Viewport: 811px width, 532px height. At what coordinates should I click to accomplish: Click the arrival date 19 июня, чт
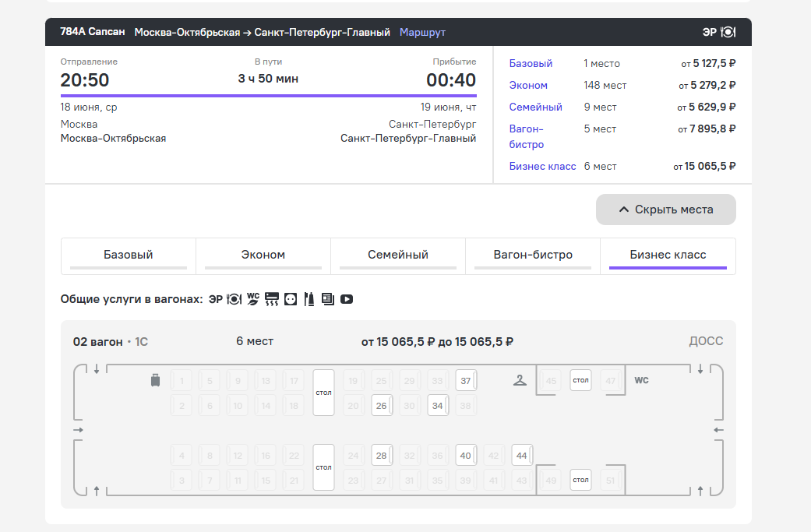[x=448, y=107]
